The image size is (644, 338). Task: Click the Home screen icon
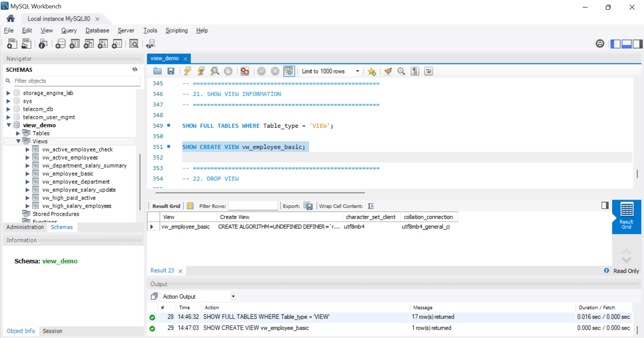[10, 18]
